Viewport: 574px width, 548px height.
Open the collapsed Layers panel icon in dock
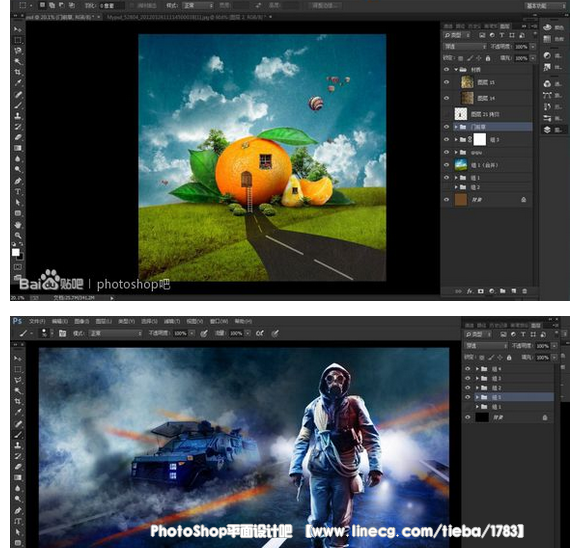[x=547, y=130]
